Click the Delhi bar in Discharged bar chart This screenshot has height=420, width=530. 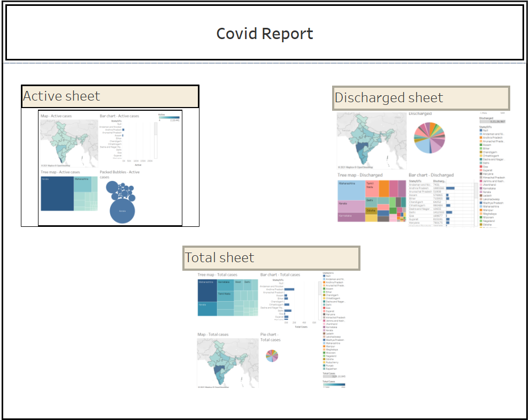[449, 212]
